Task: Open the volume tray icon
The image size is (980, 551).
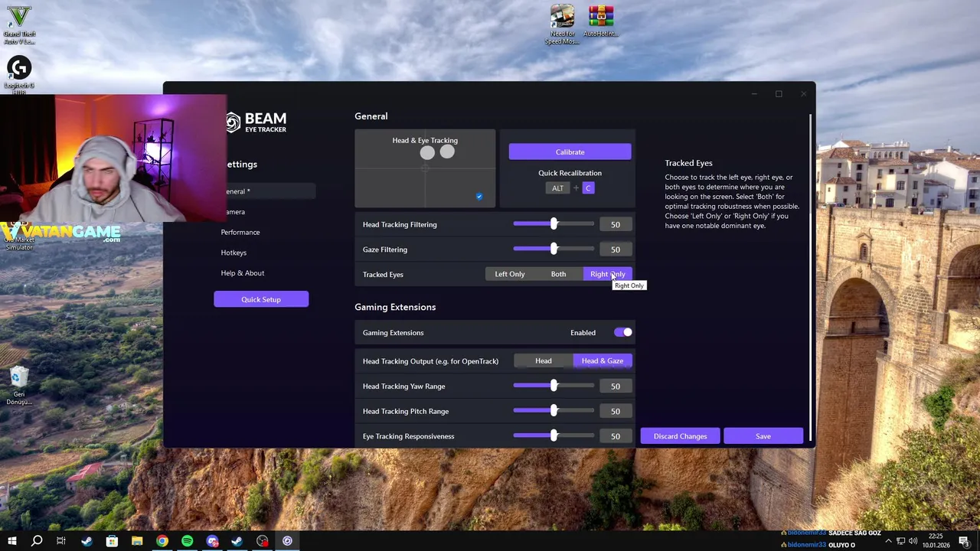Action: (913, 541)
